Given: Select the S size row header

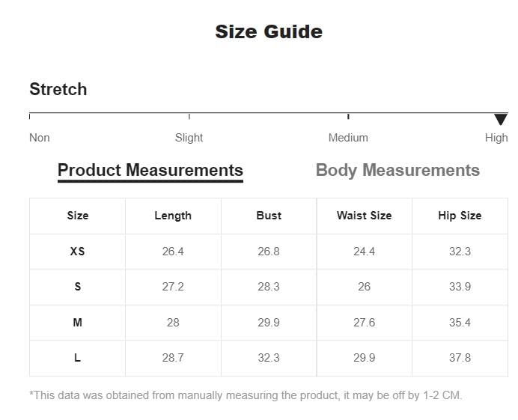Looking at the screenshot, I should click(78, 287).
